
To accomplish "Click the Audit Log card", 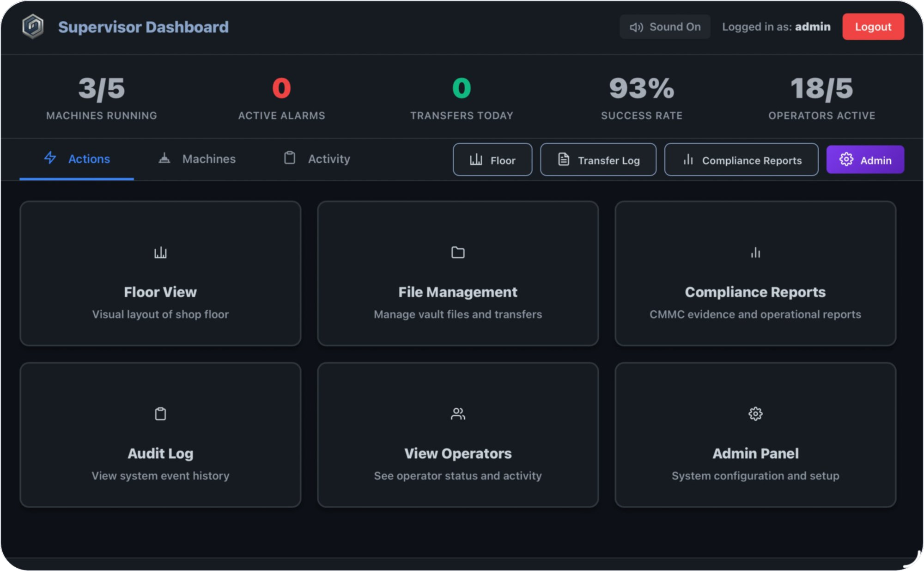I will (160, 435).
